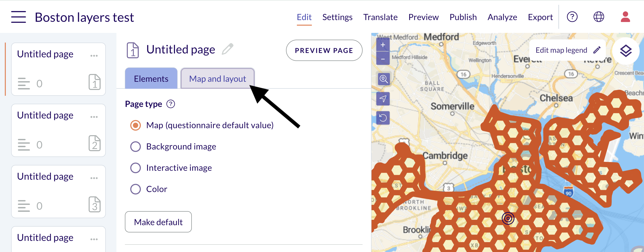Open options menu for fourth Untitled page

(94, 239)
